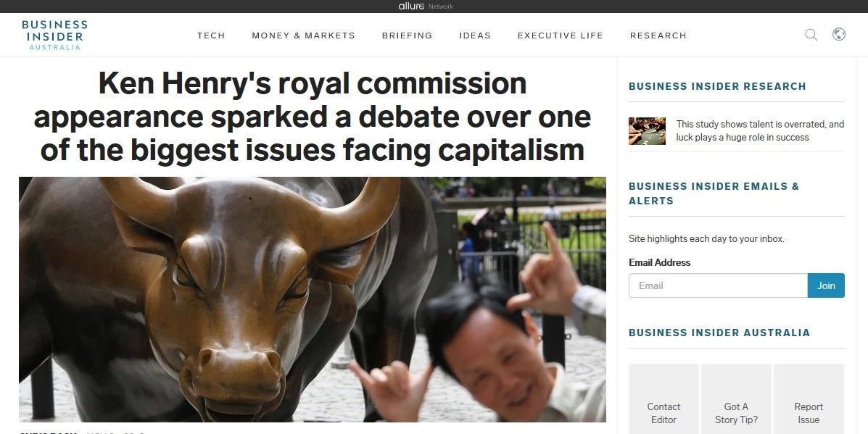Click the Contact Editor tile
Viewport: 868px width, 434px height.
tap(664, 399)
